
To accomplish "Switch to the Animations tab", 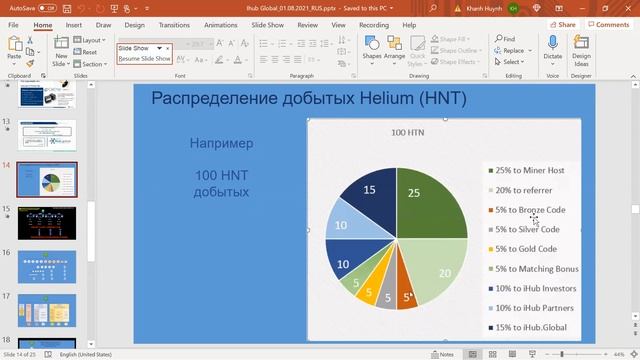I will click(x=220, y=25).
